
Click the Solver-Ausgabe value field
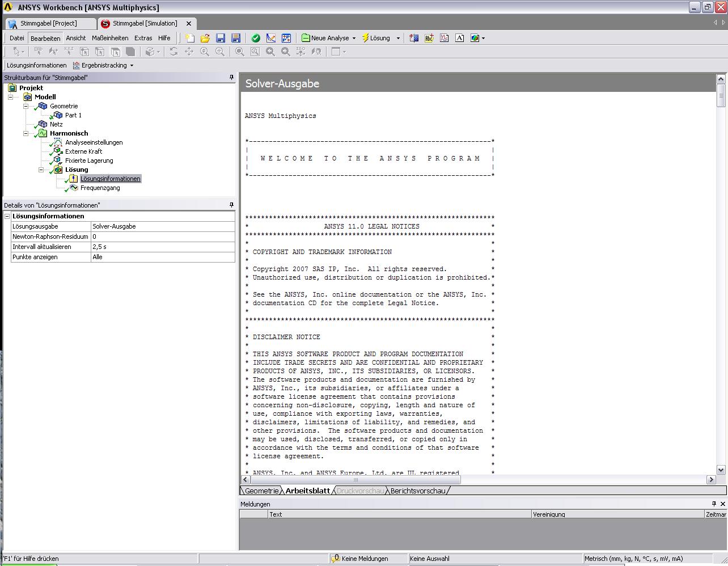point(163,226)
